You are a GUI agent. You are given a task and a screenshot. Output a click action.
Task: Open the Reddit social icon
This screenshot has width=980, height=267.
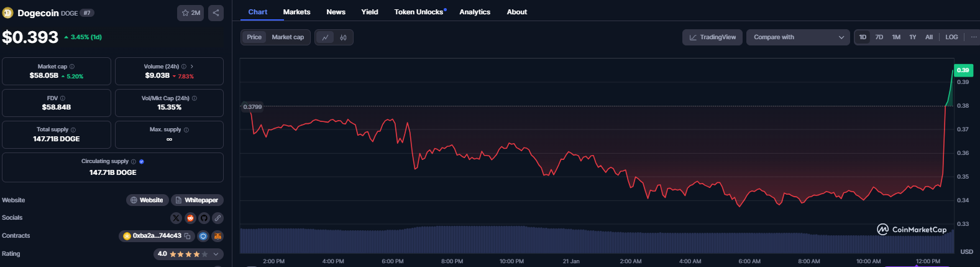coord(190,218)
